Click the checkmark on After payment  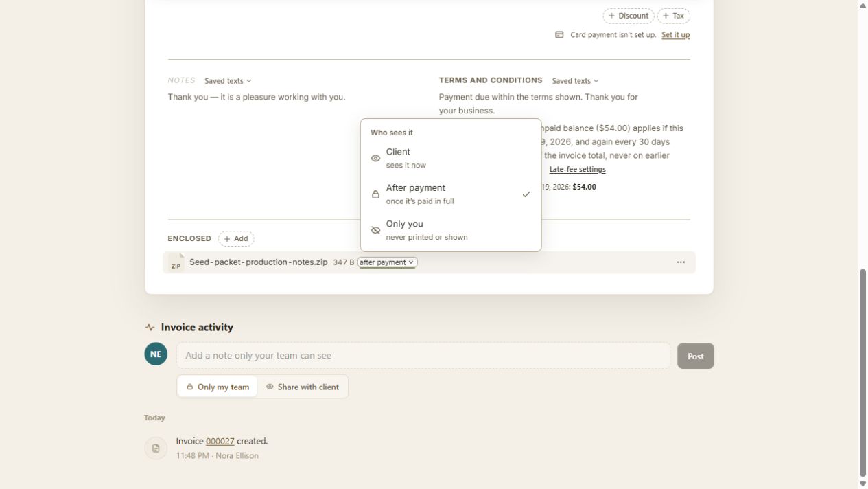(x=526, y=194)
